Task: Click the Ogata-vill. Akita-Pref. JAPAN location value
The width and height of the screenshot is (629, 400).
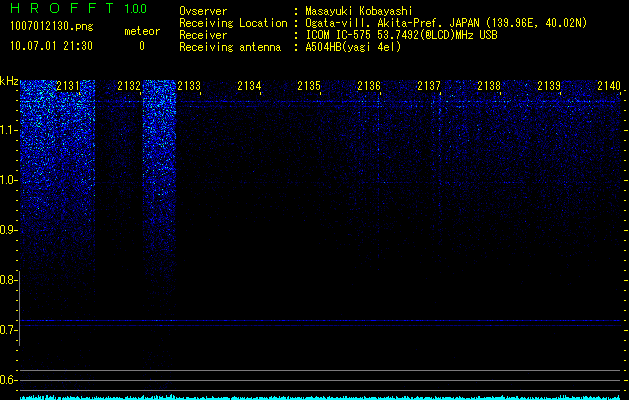Action: 446,23
